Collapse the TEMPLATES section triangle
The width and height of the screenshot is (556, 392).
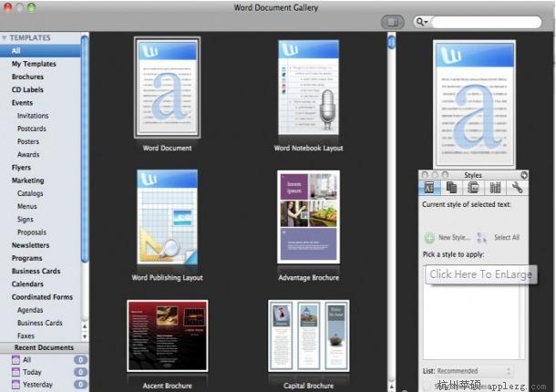pos(4,37)
